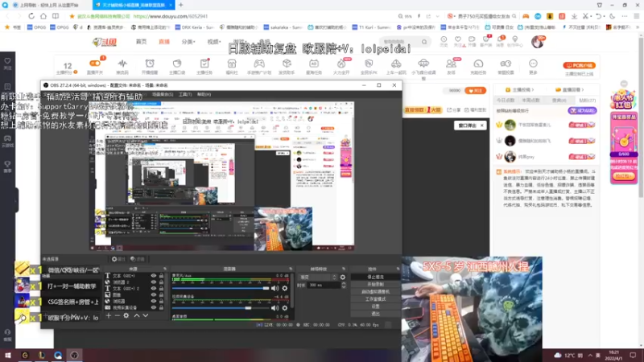Image resolution: width=644 pixels, height=362 pixels.
Task: Expand the 分类 dropdown in the Douyu nav
Action: (x=188, y=42)
